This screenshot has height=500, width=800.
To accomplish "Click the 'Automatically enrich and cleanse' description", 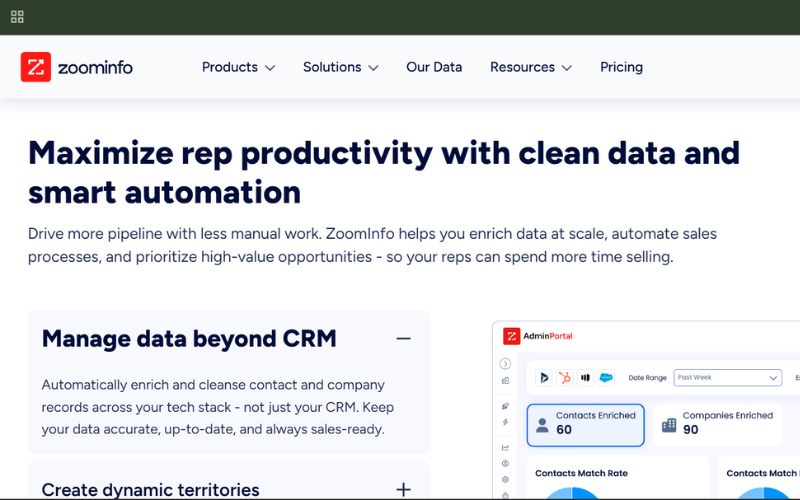I will (x=218, y=407).
